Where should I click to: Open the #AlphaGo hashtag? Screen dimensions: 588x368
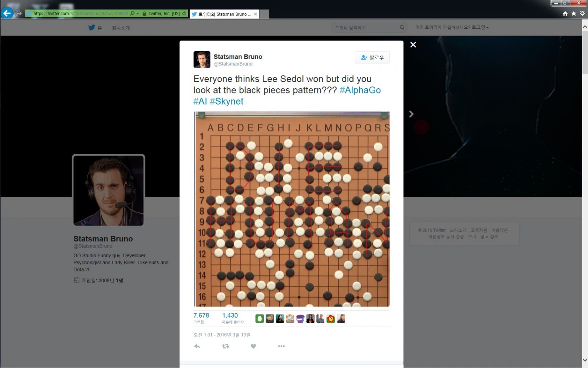click(x=360, y=90)
